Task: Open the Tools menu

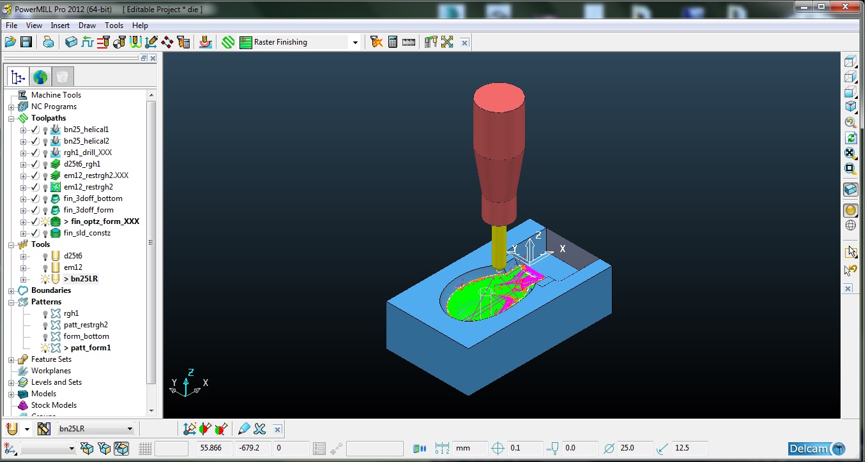Action: click(x=114, y=26)
